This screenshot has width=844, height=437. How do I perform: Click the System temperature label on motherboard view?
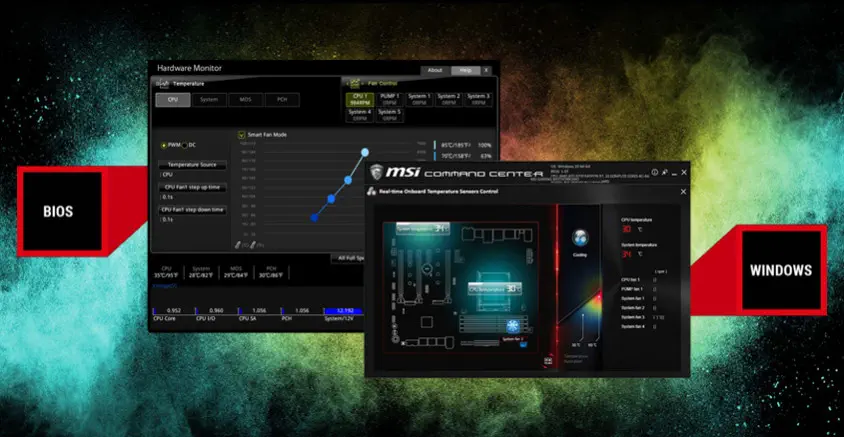[423, 229]
